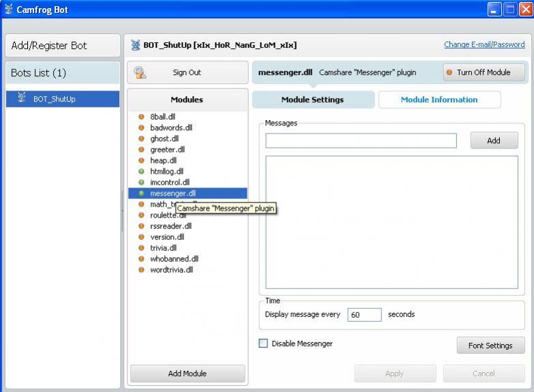Image resolution: width=534 pixels, height=392 pixels.
Task: Click inside the messages list box
Action: coord(391,222)
